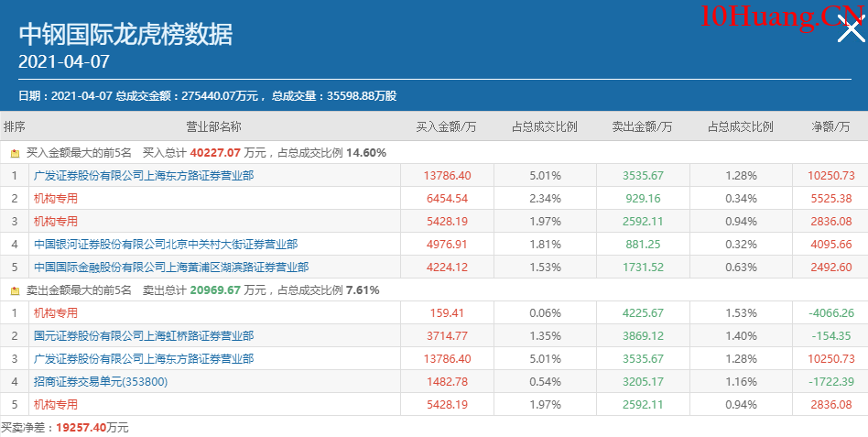Click the 10Huang.CN watermark logo

pos(781,16)
